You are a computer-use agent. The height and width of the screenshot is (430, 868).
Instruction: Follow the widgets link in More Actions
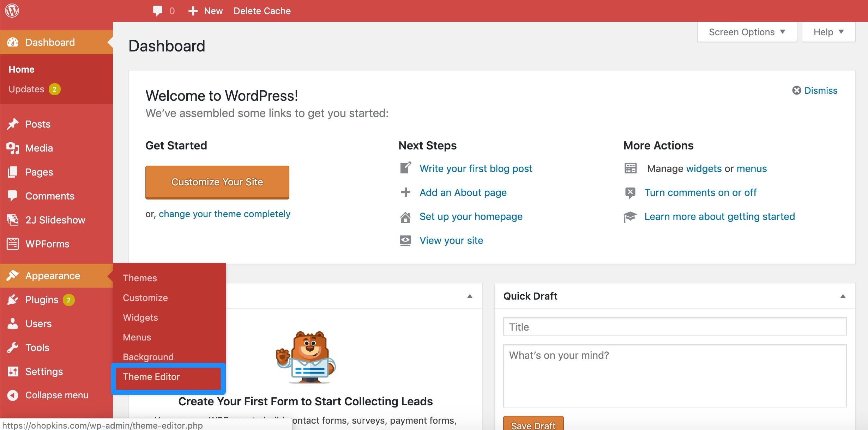(704, 168)
